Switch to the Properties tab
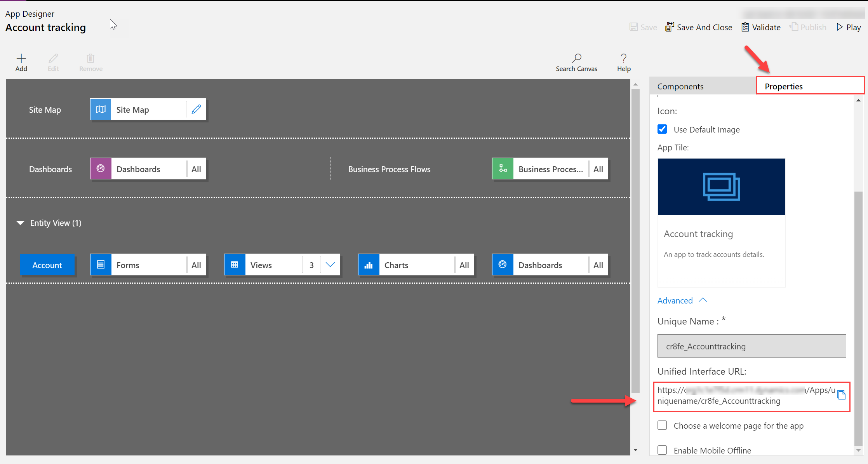This screenshot has height=464, width=868. coord(784,86)
